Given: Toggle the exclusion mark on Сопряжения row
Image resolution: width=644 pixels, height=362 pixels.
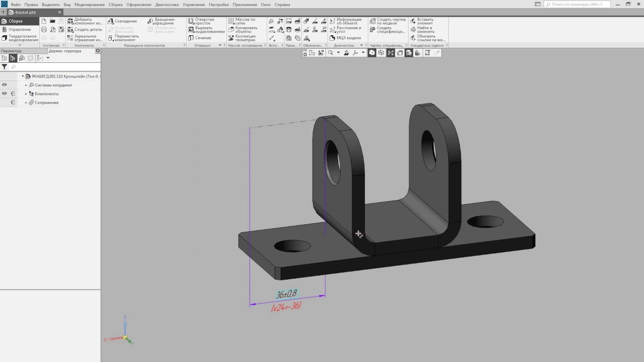Looking at the screenshot, I should click(x=13, y=103).
